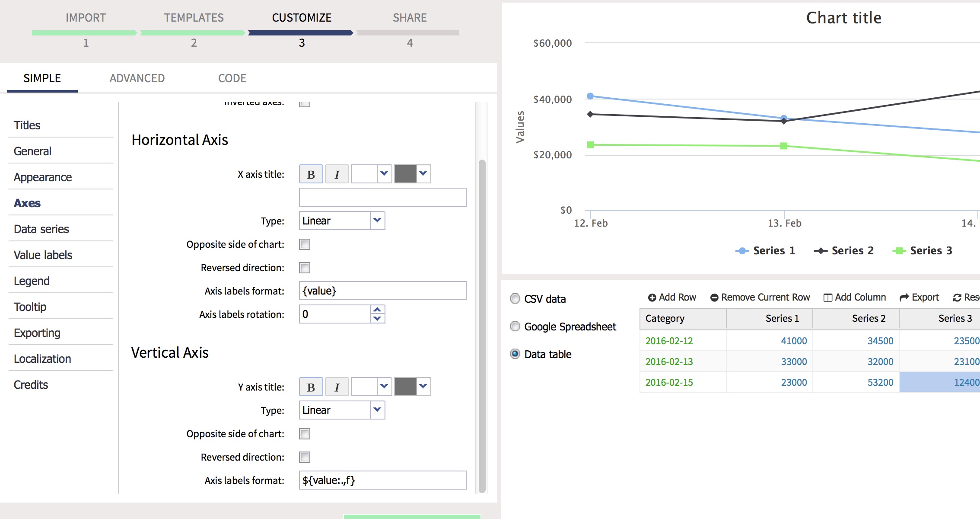Open X axis title color swatch
The width and height of the screenshot is (980, 519).
coord(405,174)
